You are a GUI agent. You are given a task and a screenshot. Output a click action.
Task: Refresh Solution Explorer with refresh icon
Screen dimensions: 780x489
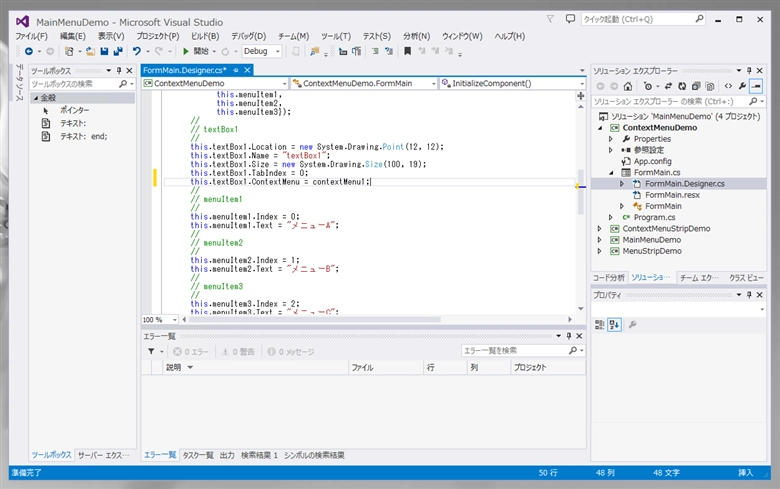tap(682, 86)
